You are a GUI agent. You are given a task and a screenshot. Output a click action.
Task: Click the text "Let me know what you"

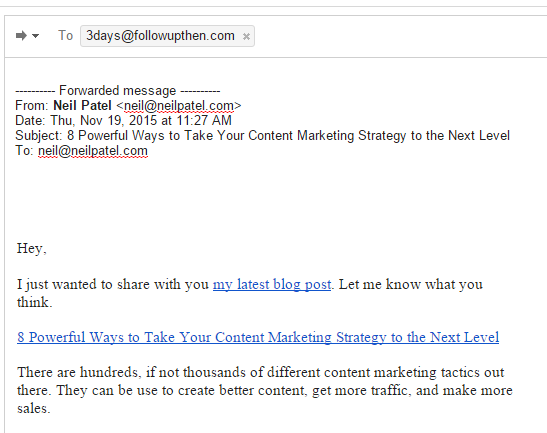click(x=411, y=284)
